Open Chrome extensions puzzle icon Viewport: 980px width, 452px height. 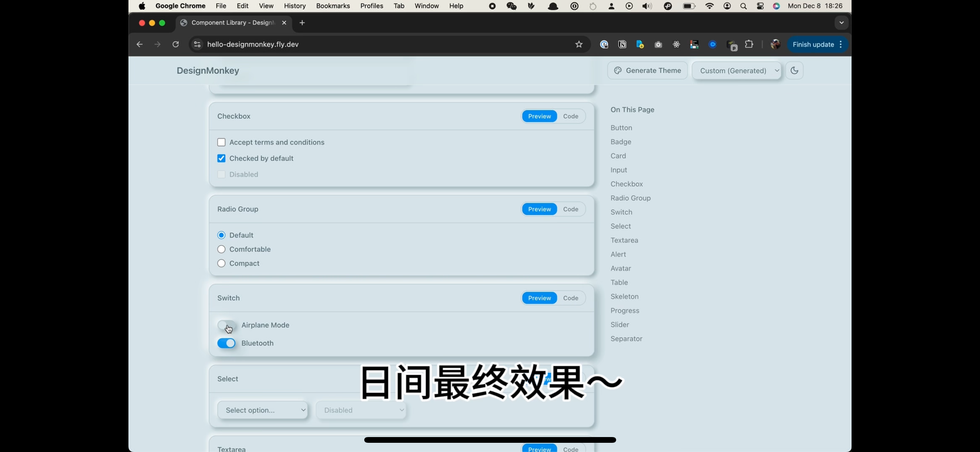pyautogui.click(x=749, y=44)
